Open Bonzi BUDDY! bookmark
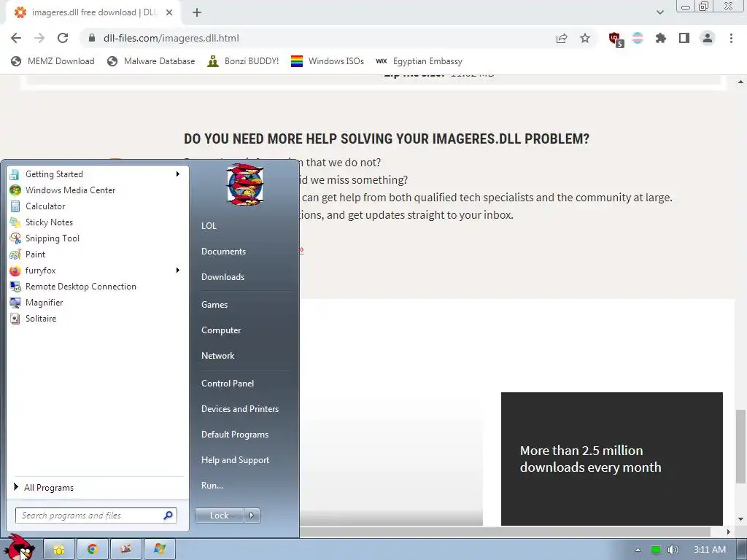Image resolution: width=747 pixels, height=560 pixels. pyautogui.click(x=243, y=61)
